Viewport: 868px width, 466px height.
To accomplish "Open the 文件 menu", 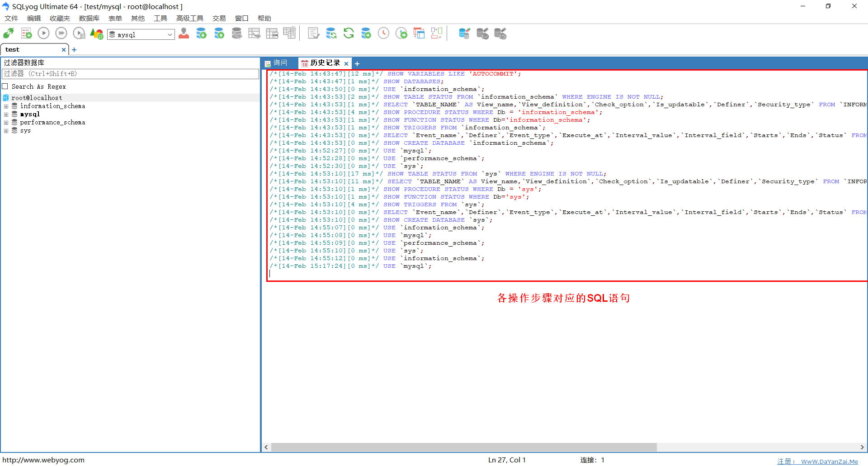I will point(11,18).
